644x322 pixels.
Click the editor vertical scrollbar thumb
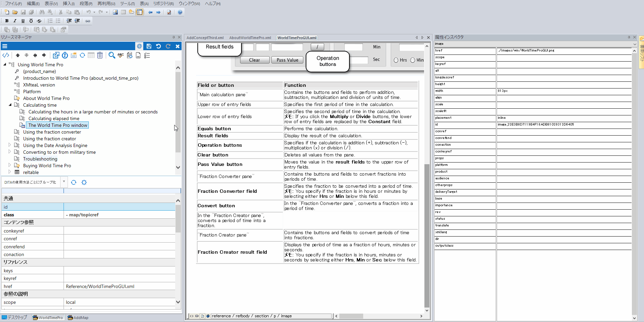tap(427, 236)
